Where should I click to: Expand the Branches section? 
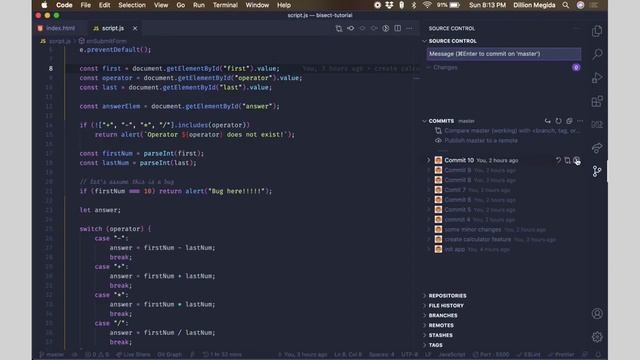(x=442, y=316)
